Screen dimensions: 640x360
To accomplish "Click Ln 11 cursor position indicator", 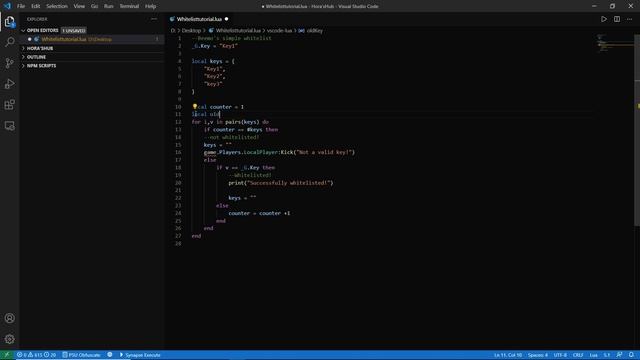I will coord(508,355).
